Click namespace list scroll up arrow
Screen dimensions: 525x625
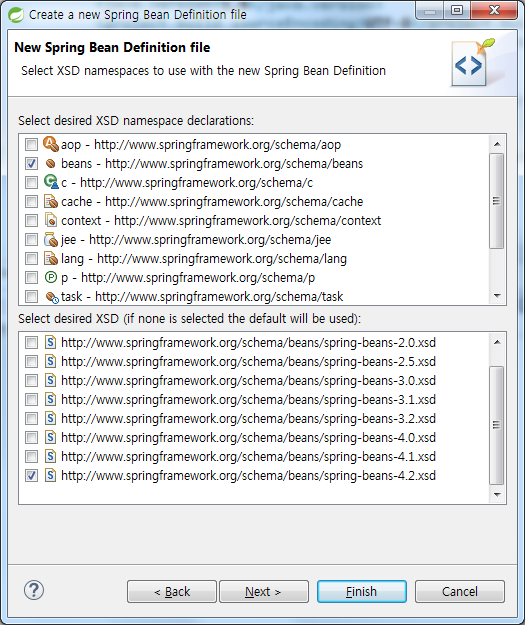click(497, 144)
